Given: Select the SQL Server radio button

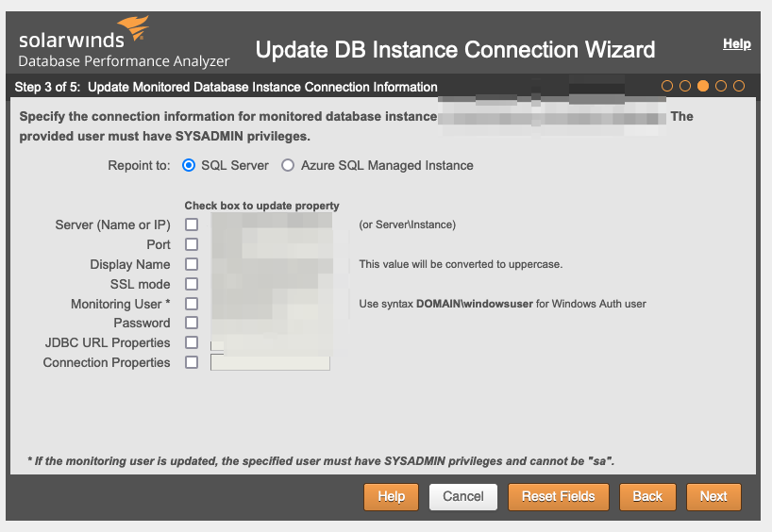Looking at the screenshot, I should [x=189, y=165].
